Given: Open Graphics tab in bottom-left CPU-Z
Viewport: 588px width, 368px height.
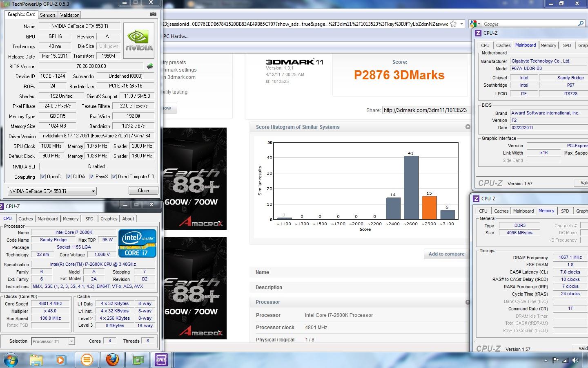Looking at the screenshot, I should point(109,219).
